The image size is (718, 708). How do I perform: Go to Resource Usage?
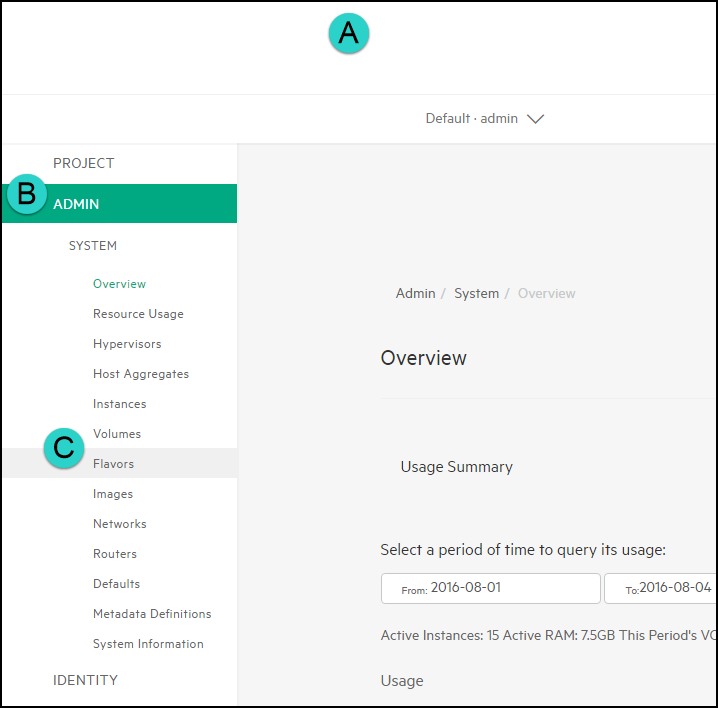tap(138, 314)
